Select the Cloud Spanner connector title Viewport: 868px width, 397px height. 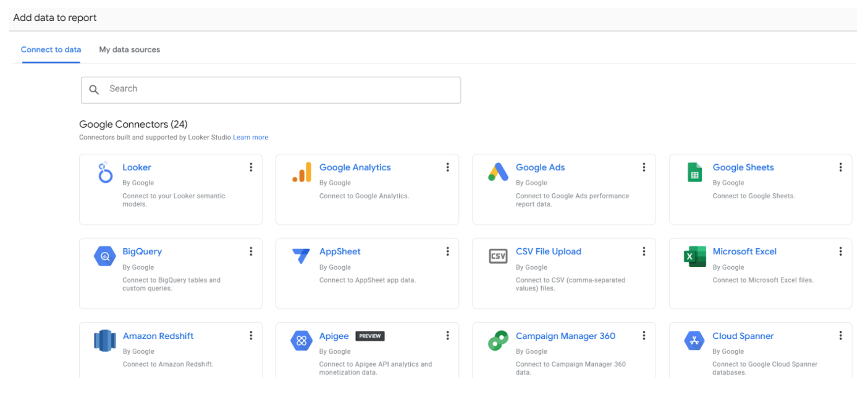coord(743,336)
